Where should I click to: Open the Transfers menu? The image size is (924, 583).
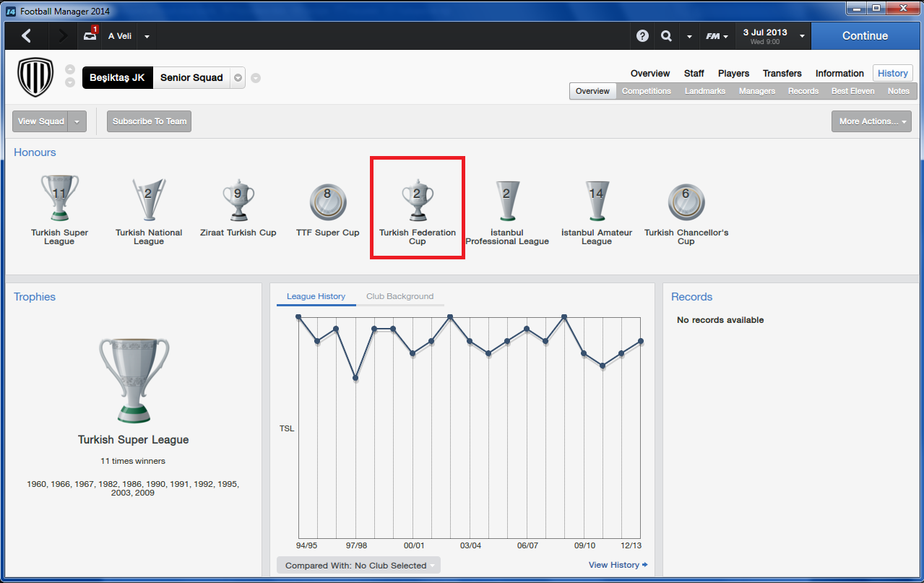(x=782, y=73)
